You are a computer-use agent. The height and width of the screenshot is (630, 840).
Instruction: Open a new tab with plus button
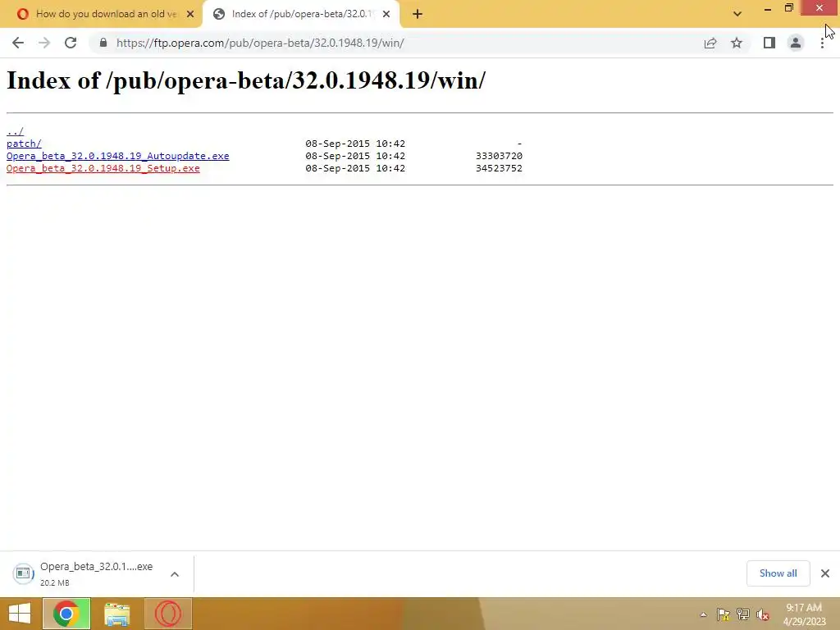(x=418, y=15)
